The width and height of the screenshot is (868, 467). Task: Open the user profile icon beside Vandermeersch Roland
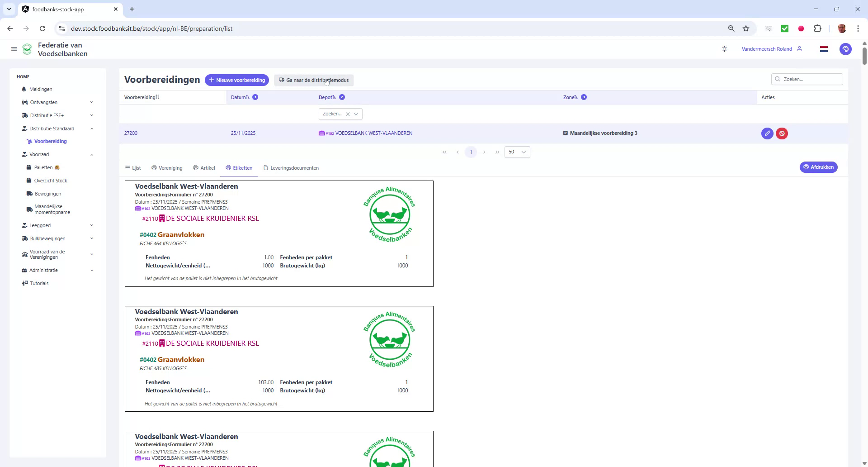point(800,49)
